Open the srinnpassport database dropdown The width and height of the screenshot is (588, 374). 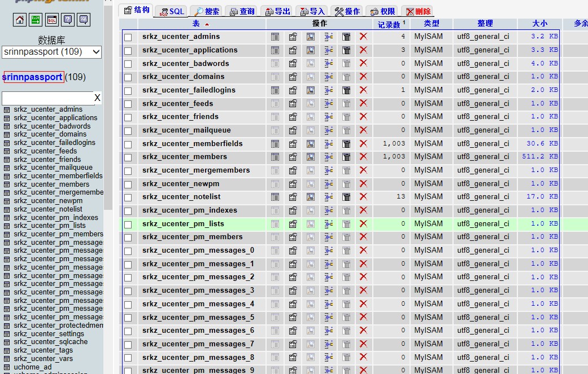click(x=51, y=52)
